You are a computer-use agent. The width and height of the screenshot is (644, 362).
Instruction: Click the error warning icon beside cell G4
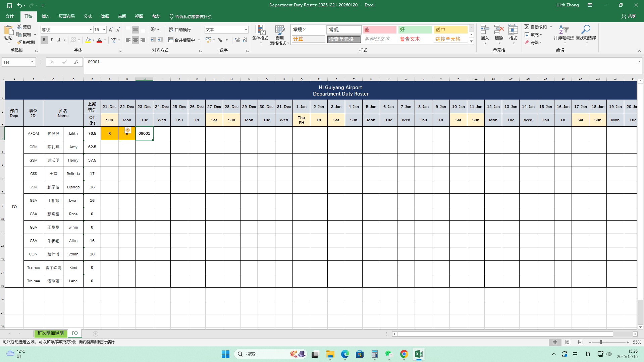click(128, 130)
